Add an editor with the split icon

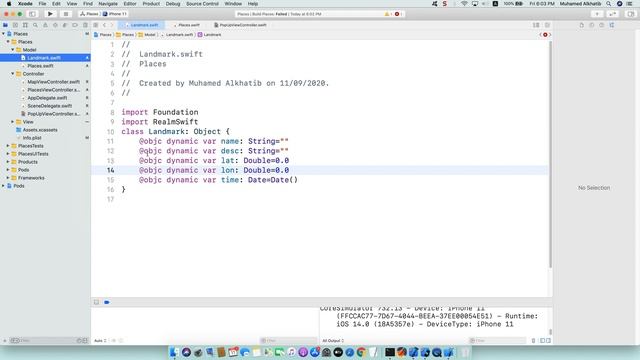click(547, 25)
